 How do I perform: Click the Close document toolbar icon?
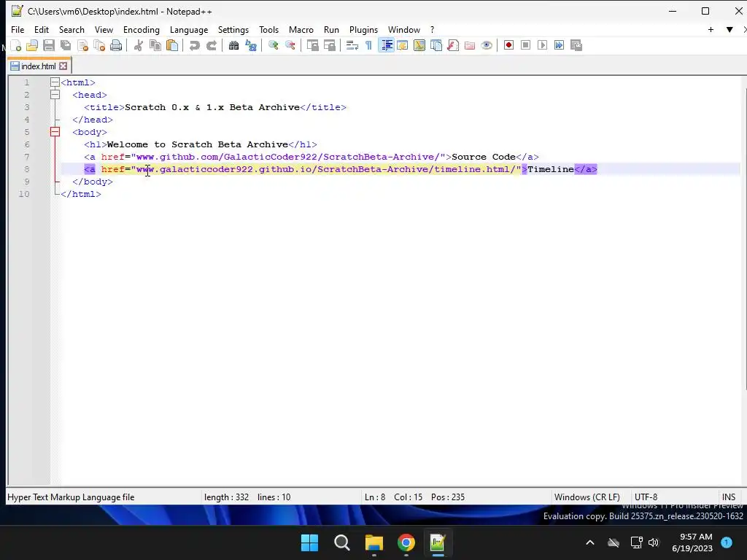82,45
